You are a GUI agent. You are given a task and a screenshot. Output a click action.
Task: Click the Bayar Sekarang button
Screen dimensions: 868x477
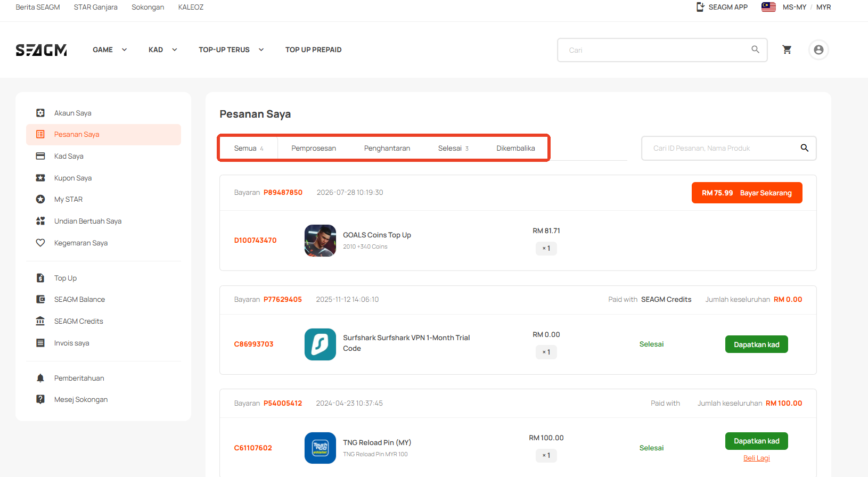[747, 193]
